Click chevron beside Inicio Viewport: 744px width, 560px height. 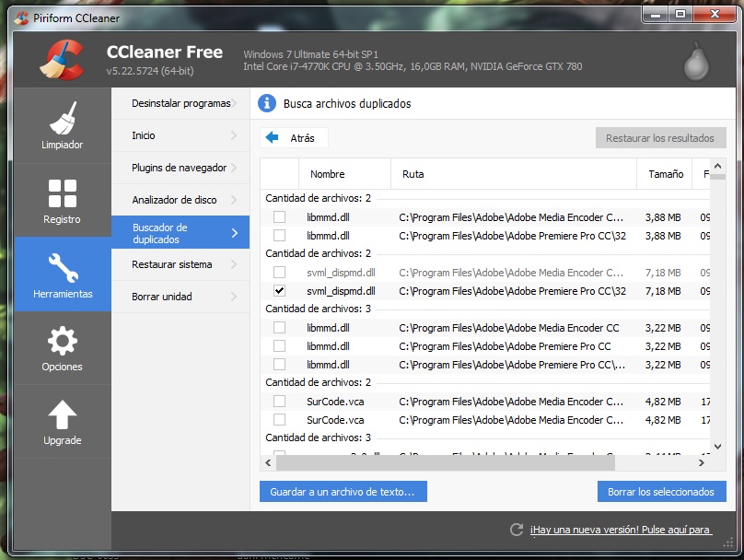click(234, 135)
